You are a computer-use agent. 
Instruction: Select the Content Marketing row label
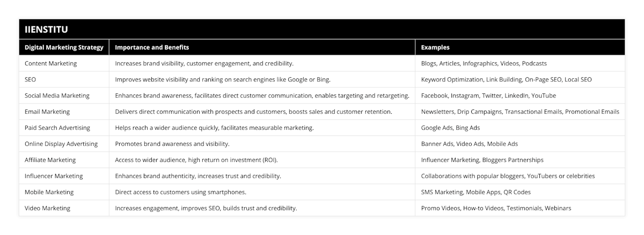pos(51,63)
